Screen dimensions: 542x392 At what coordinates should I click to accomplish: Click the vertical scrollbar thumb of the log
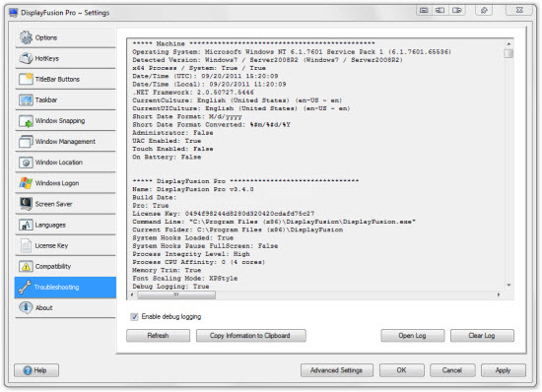[508, 53]
